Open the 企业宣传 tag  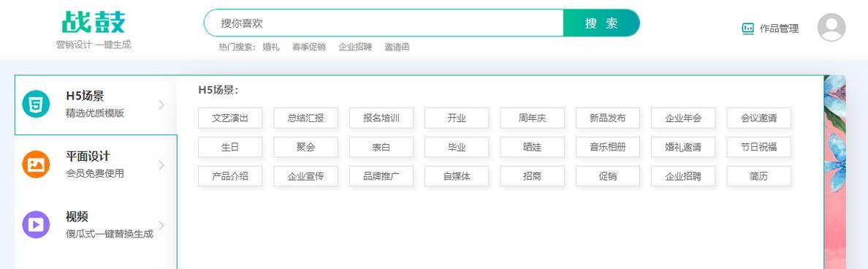(305, 177)
